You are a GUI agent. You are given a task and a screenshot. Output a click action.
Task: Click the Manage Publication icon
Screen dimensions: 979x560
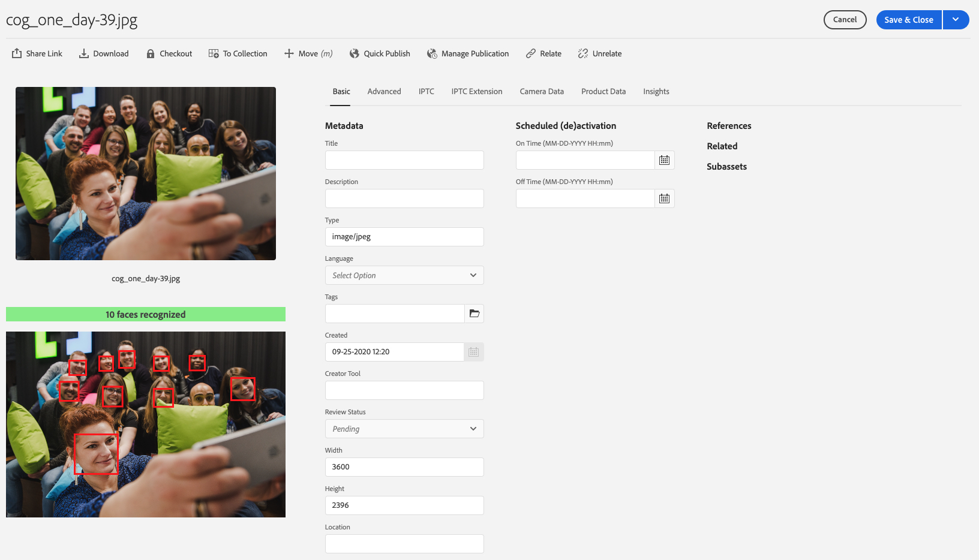pos(432,53)
